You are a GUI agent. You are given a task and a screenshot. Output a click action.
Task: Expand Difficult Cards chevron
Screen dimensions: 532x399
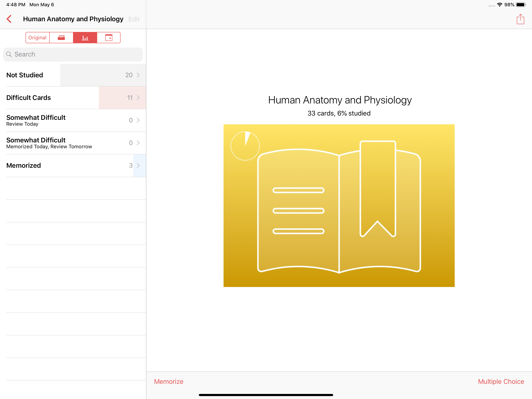point(138,98)
